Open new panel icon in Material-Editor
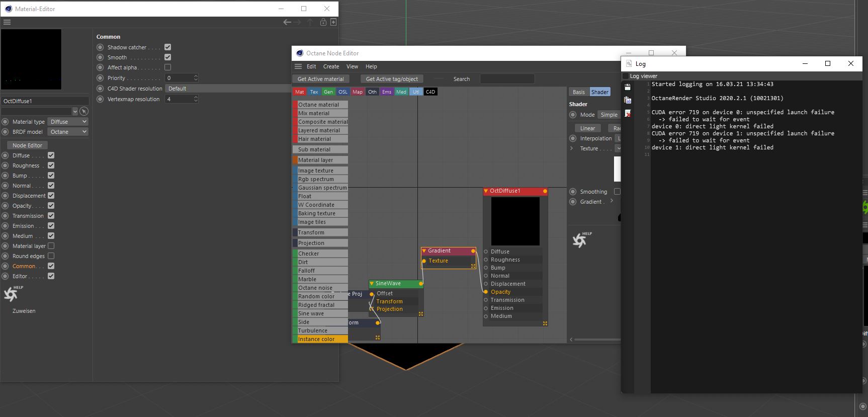The height and width of the screenshot is (417, 868). pyautogui.click(x=333, y=22)
